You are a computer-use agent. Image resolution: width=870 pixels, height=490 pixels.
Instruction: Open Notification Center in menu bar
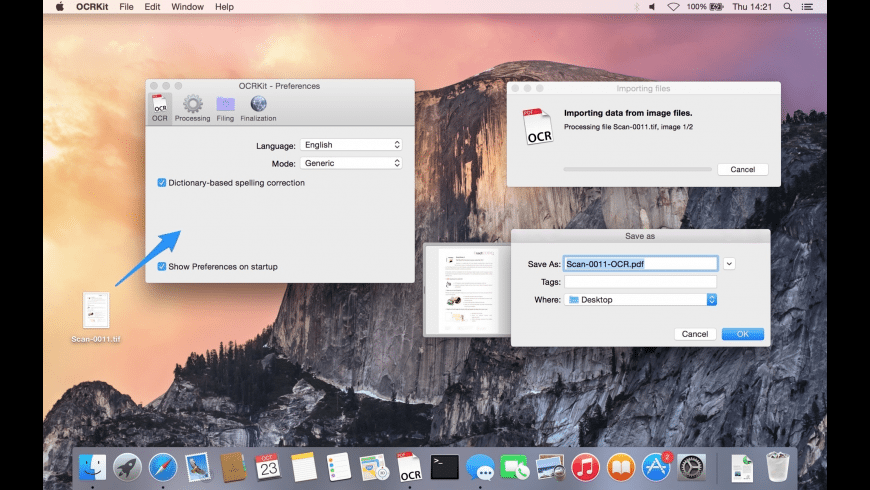click(x=807, y=7)
